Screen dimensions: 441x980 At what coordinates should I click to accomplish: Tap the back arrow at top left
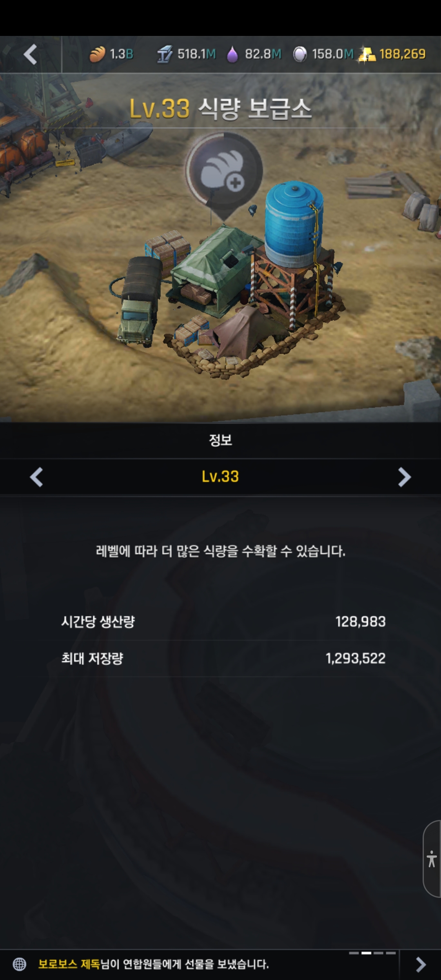(x=31, y=54)
